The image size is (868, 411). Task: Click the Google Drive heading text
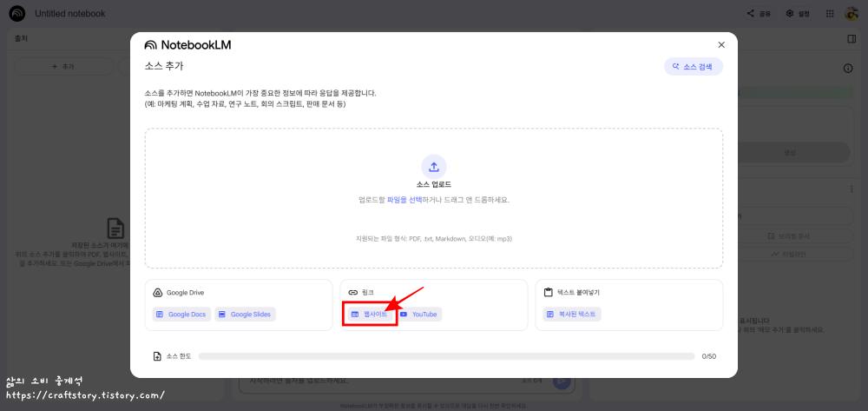(185, 293)
